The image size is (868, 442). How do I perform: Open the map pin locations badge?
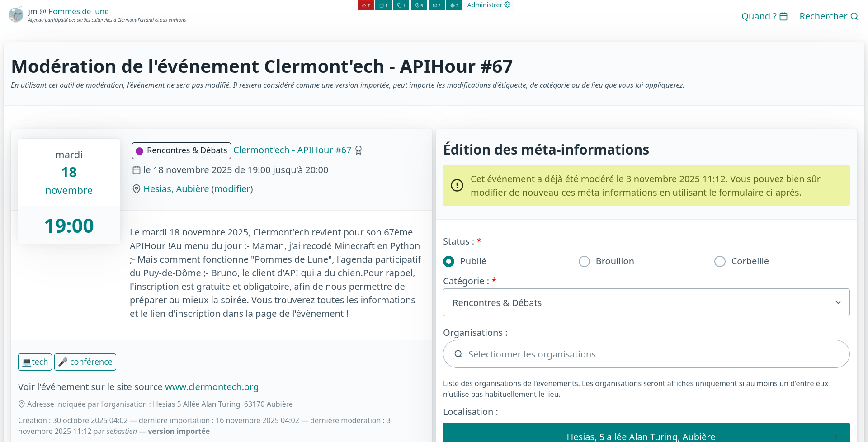419,5
